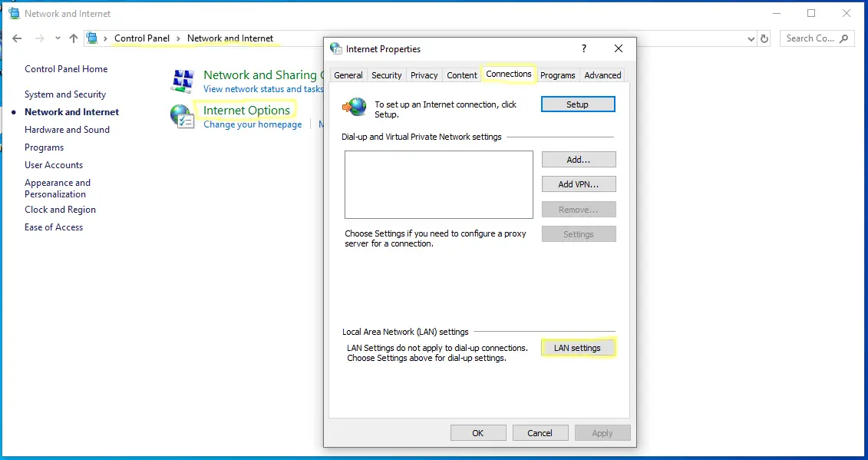
Task: Open the Network and Sharing Center heading
Action: [263, 74]
